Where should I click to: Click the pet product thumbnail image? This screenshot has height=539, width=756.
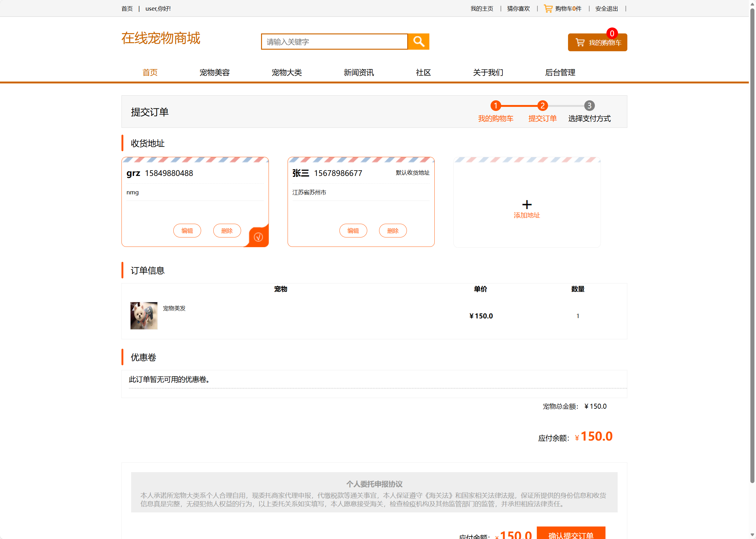(144, 315)
